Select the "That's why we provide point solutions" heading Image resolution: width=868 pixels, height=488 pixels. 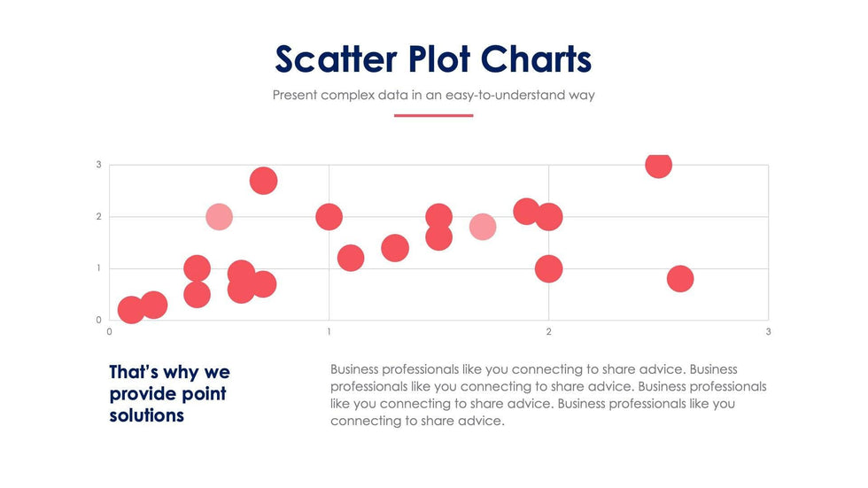169,393
